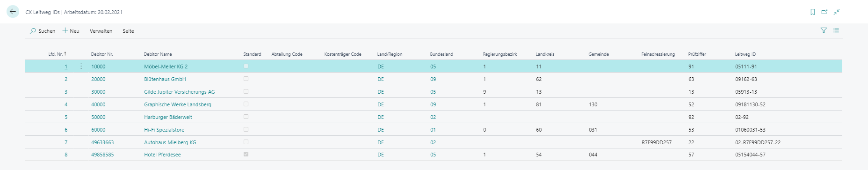
Task: Open Graphische Werke Landsberg link
Action: (178, 104)
